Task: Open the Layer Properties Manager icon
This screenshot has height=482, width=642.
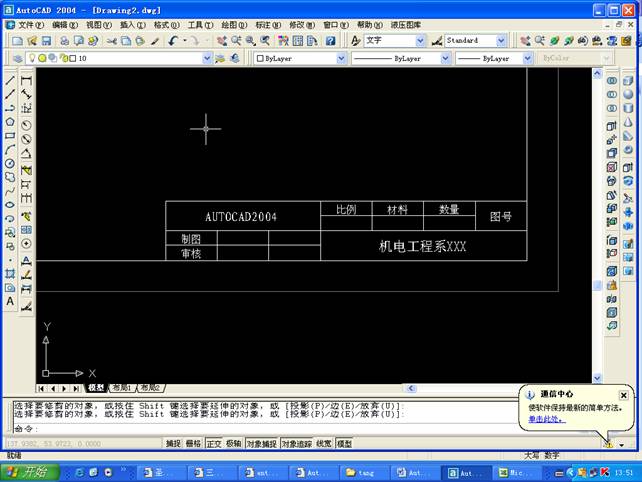Action: pos(17,59)
